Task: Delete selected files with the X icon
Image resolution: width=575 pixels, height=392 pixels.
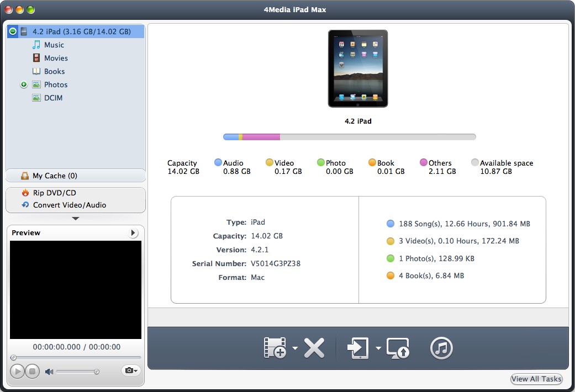Action: click(x=314, y=348)
